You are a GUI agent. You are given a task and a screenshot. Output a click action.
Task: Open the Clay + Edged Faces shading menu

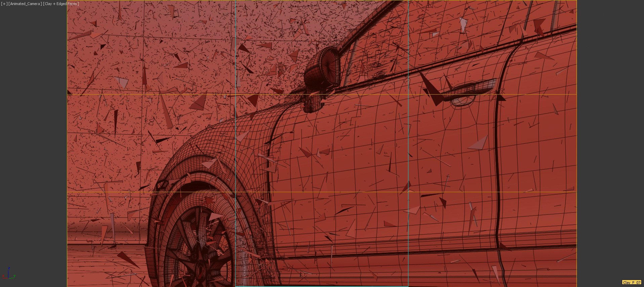(x=61, y=4)
